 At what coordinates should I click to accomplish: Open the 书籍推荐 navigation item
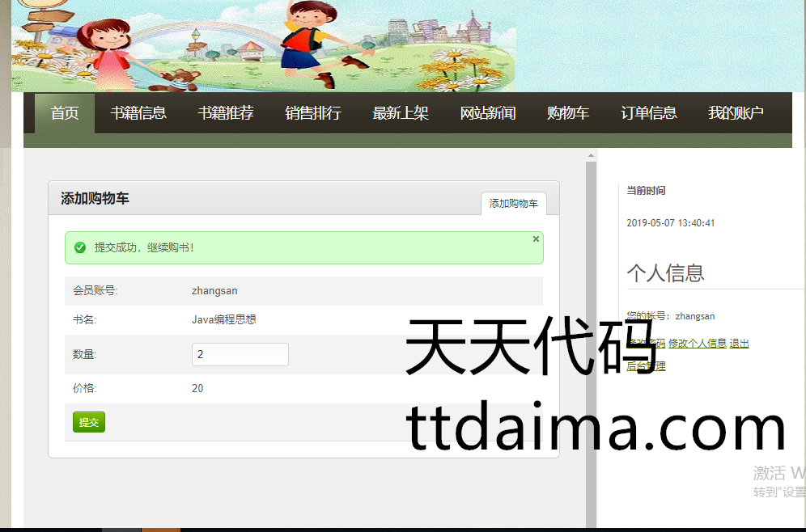tap(226, 113)
